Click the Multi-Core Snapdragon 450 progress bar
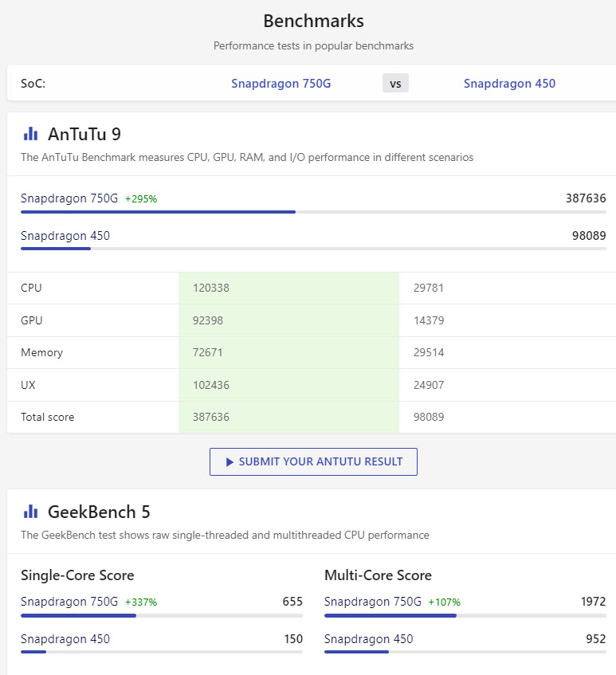Screen dimensions: 616x675 [x=465, y=652]
